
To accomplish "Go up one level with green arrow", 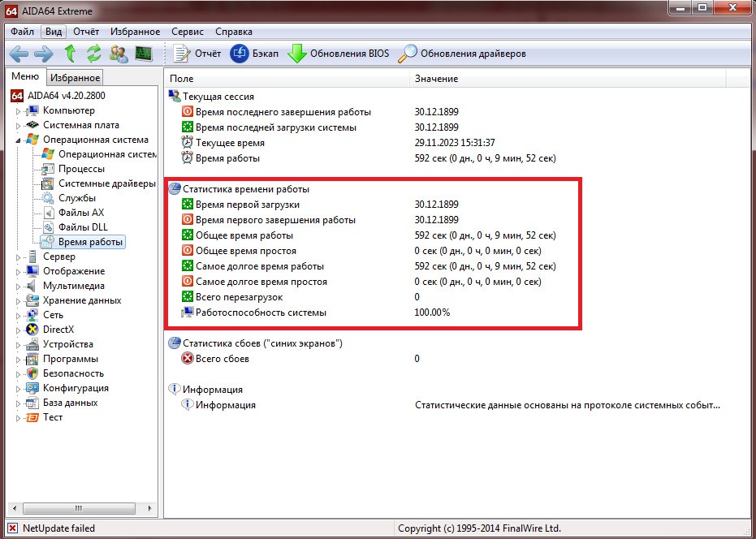I will point(70,54).
